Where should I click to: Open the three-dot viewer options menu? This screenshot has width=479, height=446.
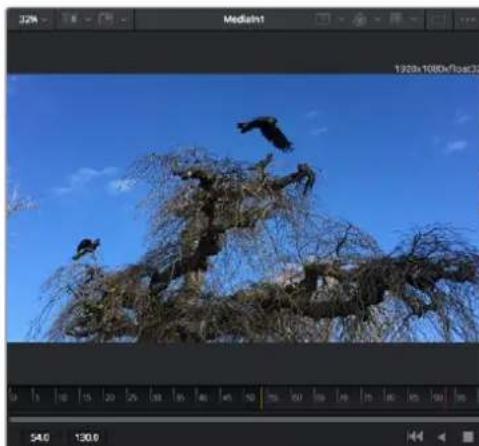[467, 20]
